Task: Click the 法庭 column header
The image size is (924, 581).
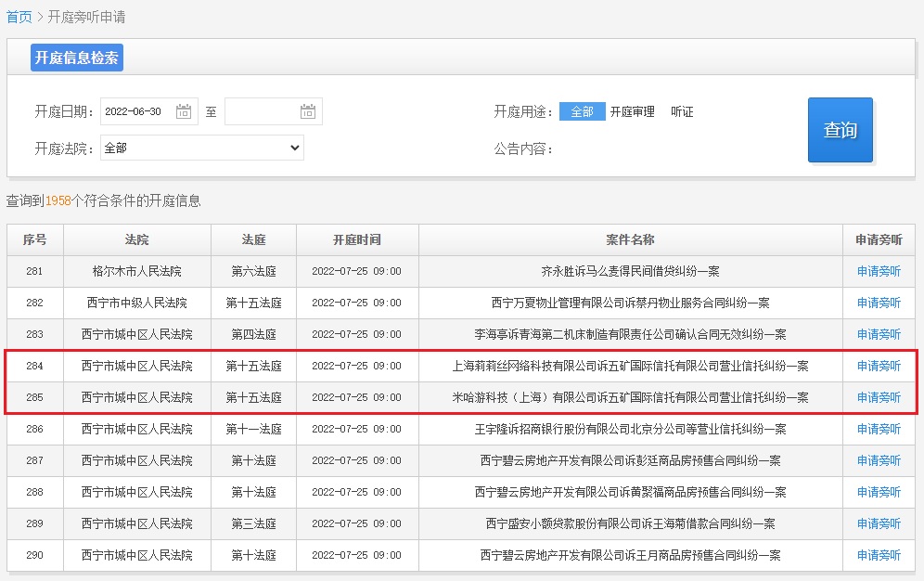Action: pos(253,239)
